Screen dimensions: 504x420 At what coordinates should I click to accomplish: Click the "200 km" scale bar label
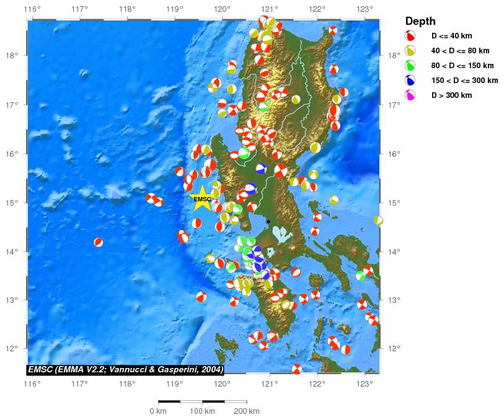point(246,411)
